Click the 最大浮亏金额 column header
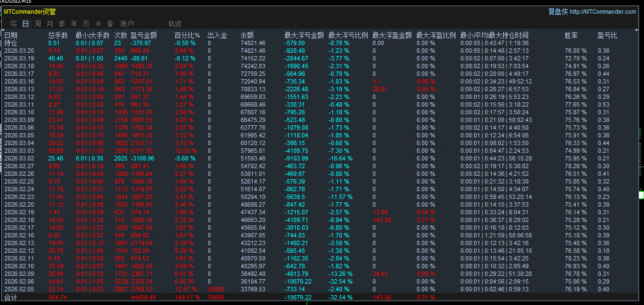 click(304, 35)
